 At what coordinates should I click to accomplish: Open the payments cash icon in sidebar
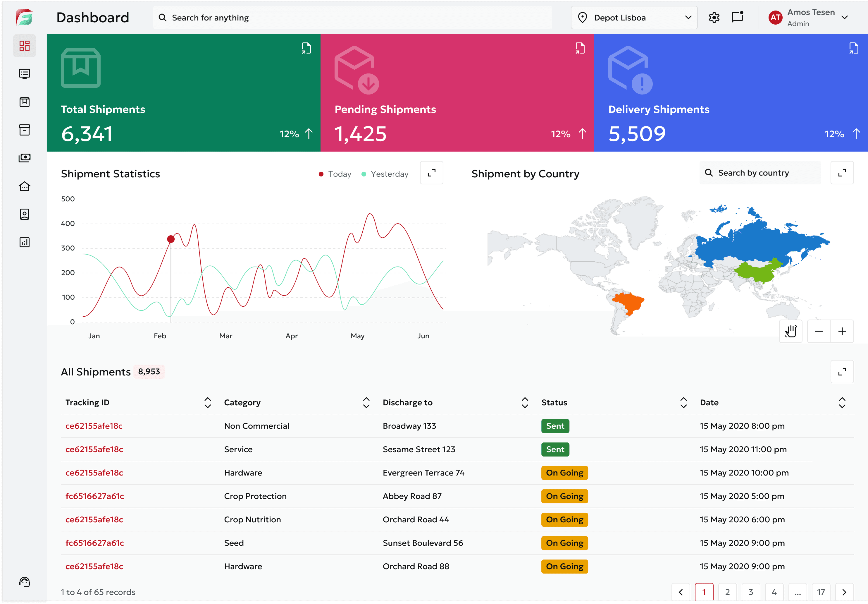[25, 158]
